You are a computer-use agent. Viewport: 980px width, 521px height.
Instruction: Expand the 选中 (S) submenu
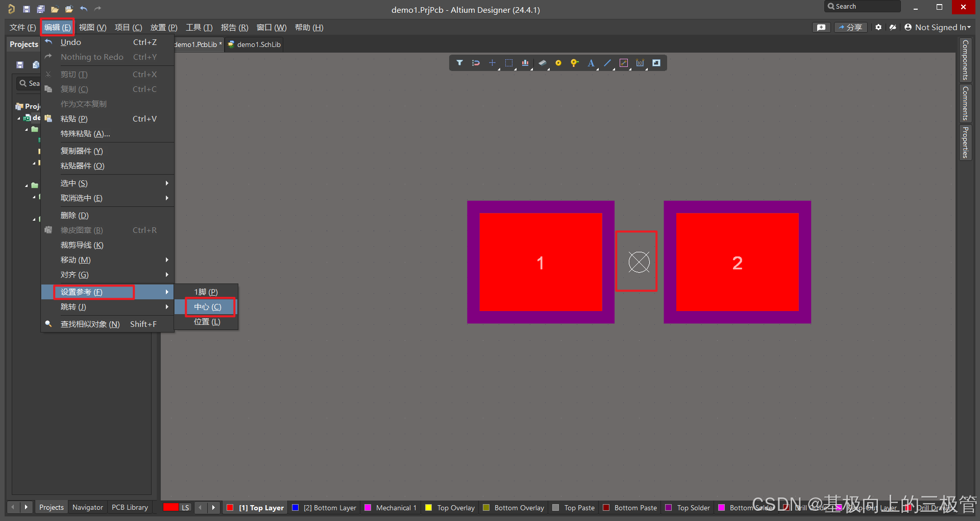click(x=108, y=183)
